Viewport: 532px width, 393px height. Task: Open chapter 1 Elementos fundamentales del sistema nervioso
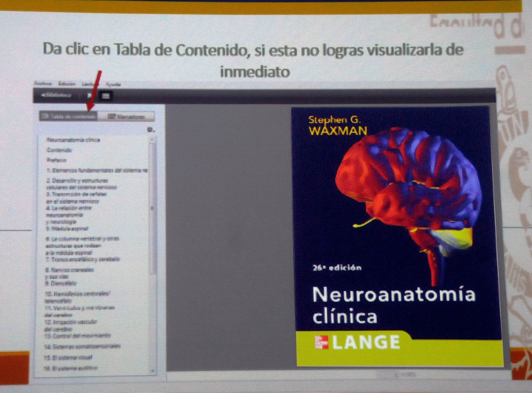(97, 170)
